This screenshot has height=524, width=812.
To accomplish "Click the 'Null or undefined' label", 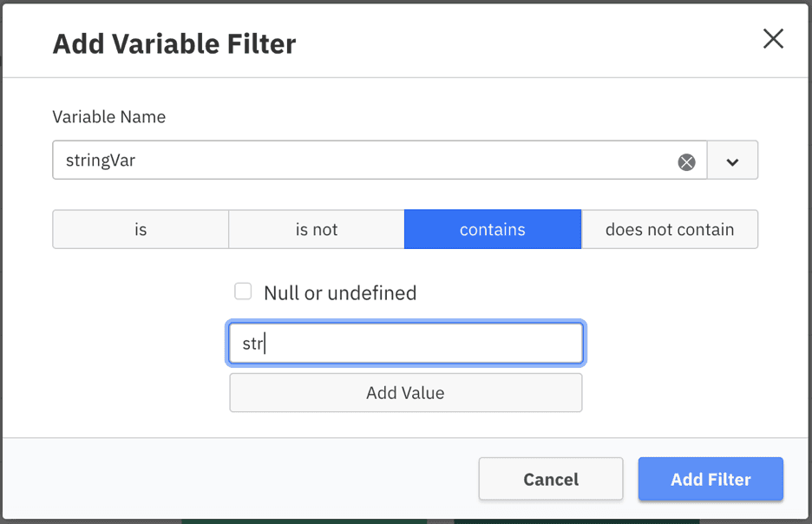I will coord(340,293).
